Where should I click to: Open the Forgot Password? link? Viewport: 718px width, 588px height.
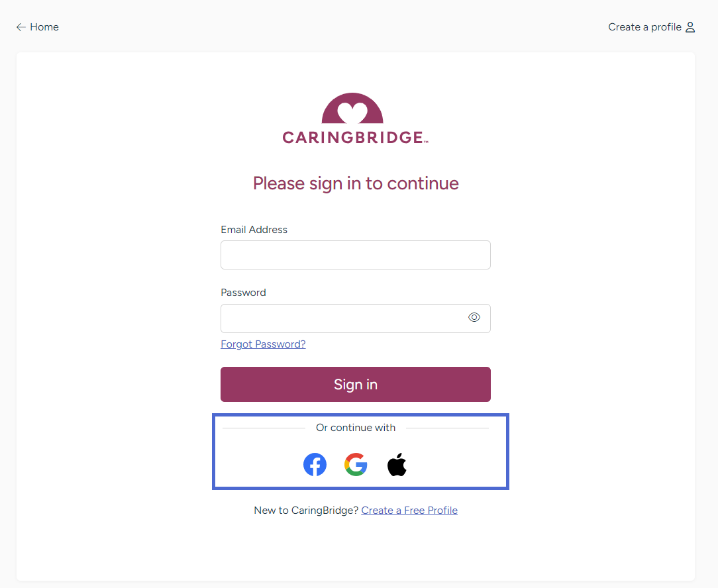[x=263, y=344]
